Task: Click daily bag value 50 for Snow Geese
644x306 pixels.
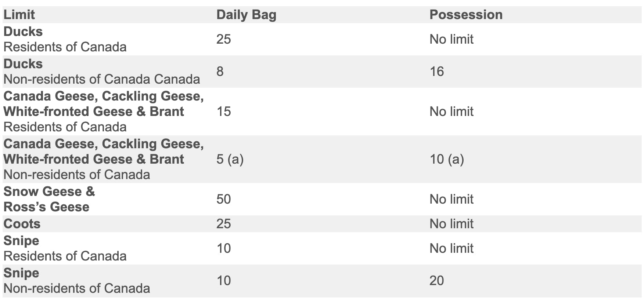Action: click(223, 199)
